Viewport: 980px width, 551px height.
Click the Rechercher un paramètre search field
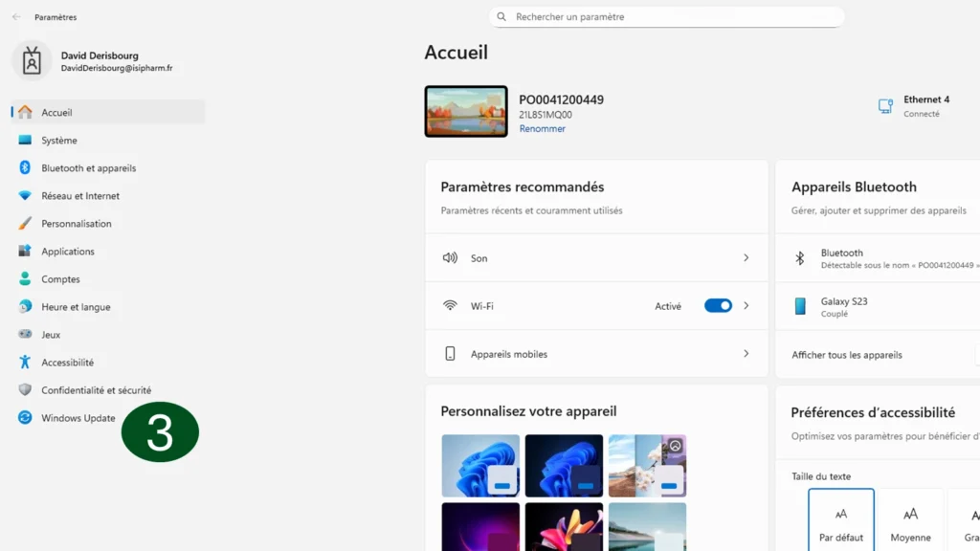click(x=670, y=17)
